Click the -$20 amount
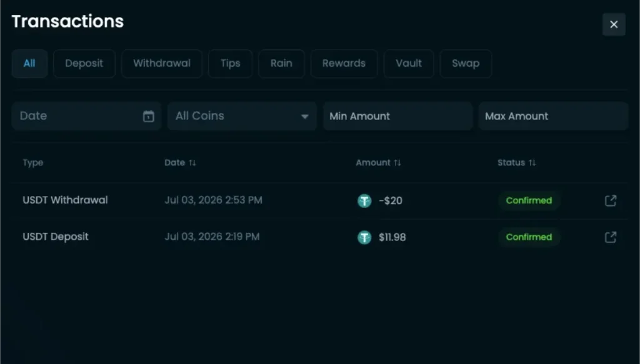Viewport: 640px width, 364px height. (391, 200)
